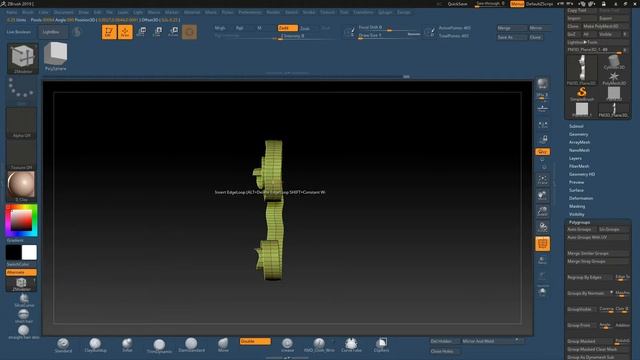Open the Preferences menu
The height and width of the screenshot is (360, 640).
coord(250,12)
